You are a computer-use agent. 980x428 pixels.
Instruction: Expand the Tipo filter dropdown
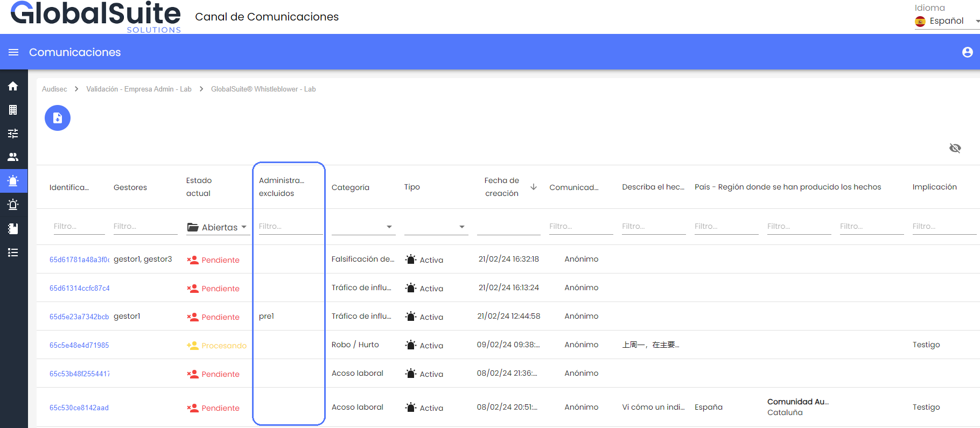coord(436,227)
